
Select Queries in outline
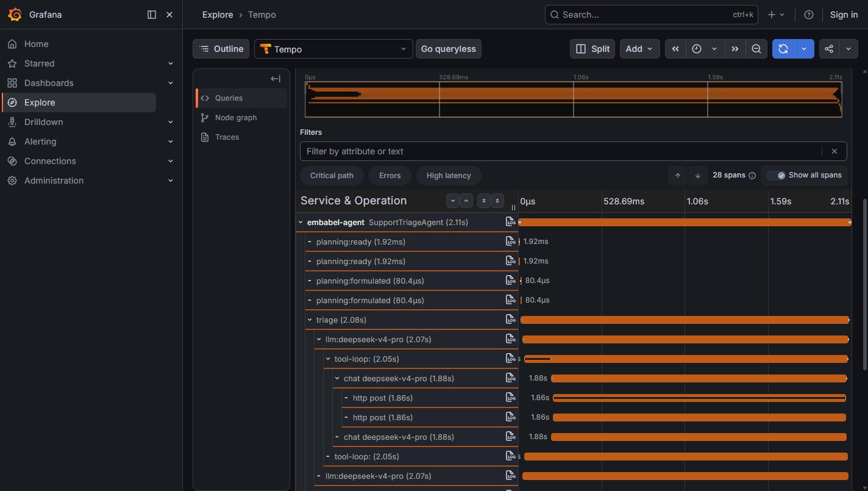click(x=241, y=98)
